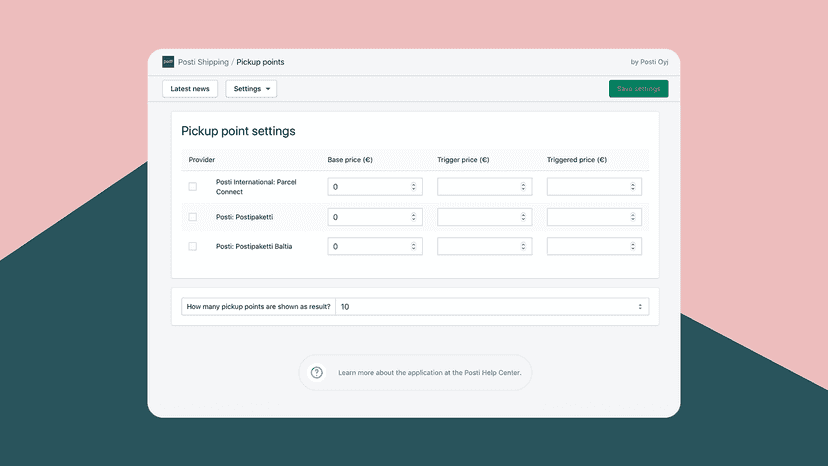Click Base price stepper arrows for Postipaketti Baltia
Screen dimensions: 828x466
pos(413,246)
